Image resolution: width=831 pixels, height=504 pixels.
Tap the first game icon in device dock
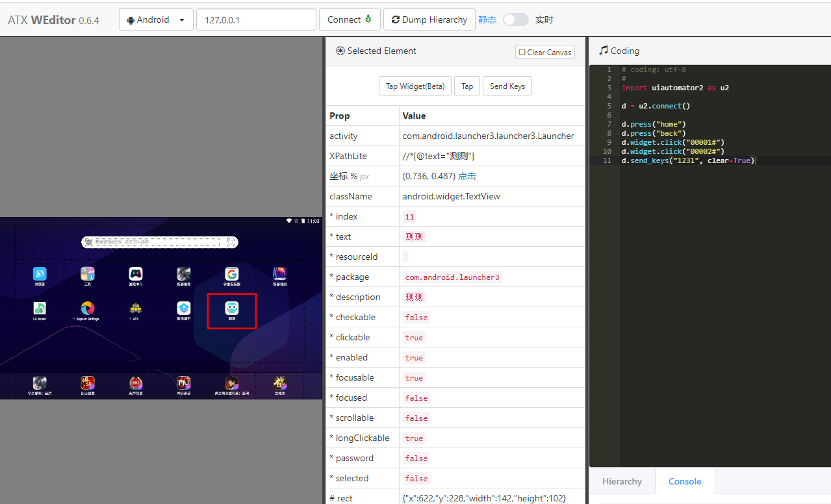40,383
